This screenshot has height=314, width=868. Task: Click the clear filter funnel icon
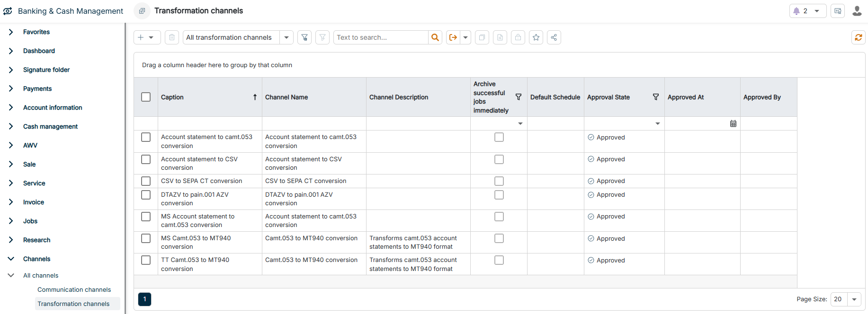tap(322, 37)
